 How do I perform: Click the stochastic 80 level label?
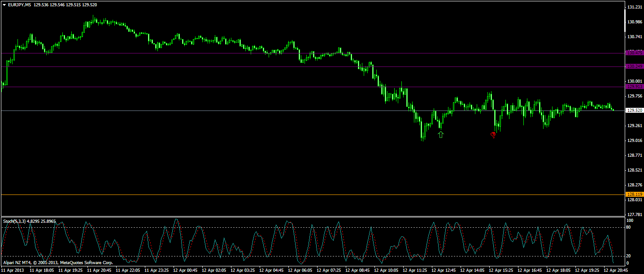[629, 227]
